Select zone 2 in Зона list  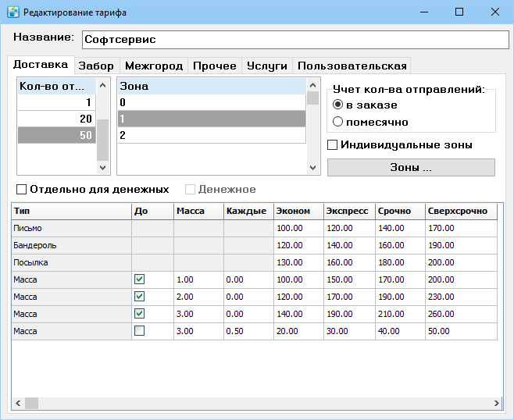pyautogui.click(x=212, y=135)
